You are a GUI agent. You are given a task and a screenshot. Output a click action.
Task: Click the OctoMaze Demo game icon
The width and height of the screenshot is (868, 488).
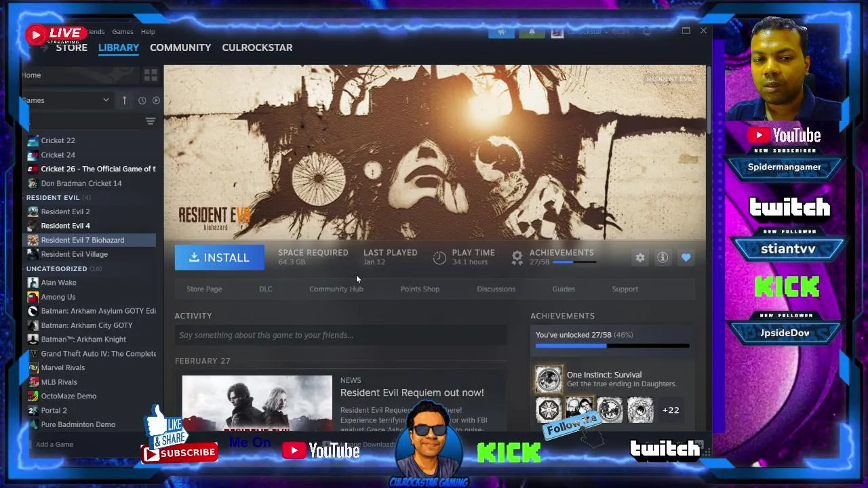coord(33,396)
